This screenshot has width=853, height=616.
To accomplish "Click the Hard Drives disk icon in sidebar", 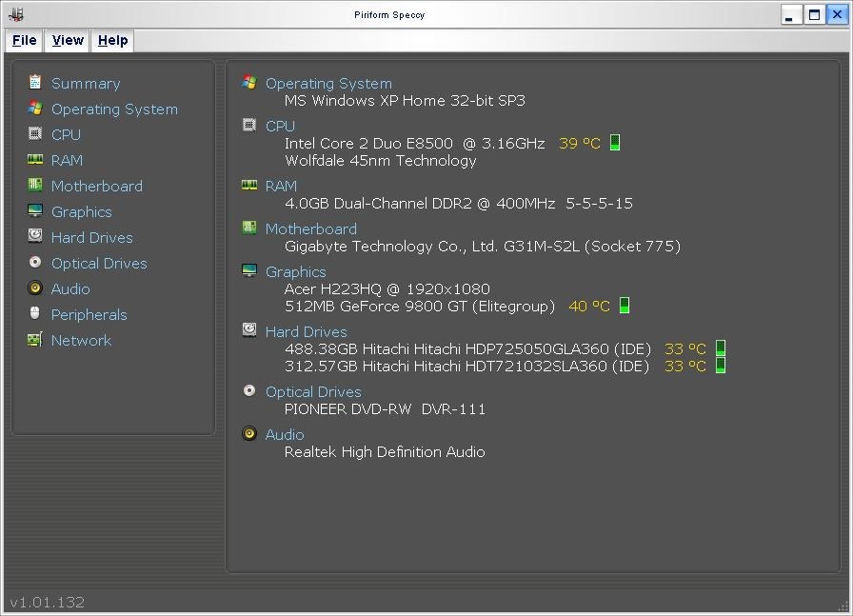I will (x=35, y=235).
